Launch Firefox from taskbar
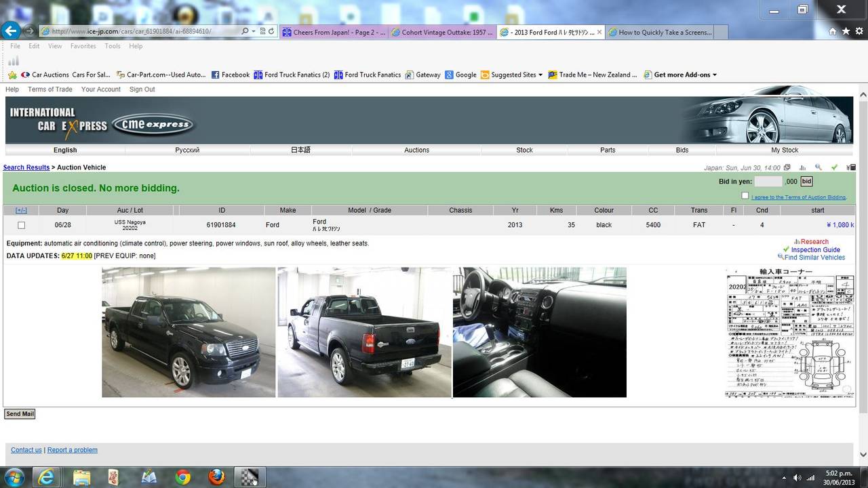The image size is (868, 488). tap(217, 477)
